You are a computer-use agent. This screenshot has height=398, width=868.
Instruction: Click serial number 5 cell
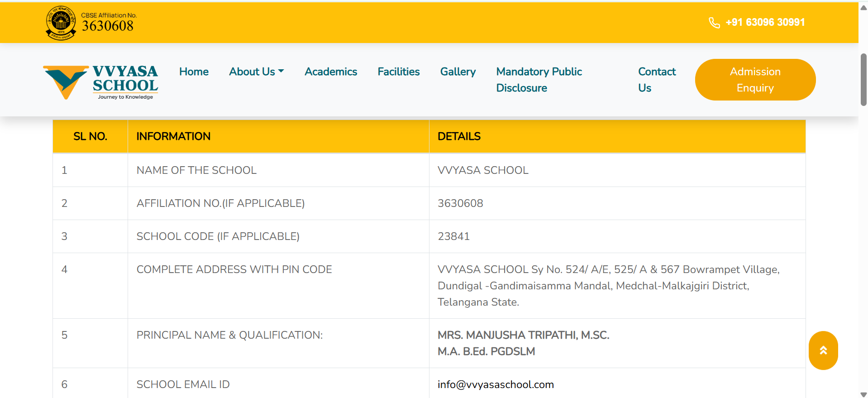91,343
